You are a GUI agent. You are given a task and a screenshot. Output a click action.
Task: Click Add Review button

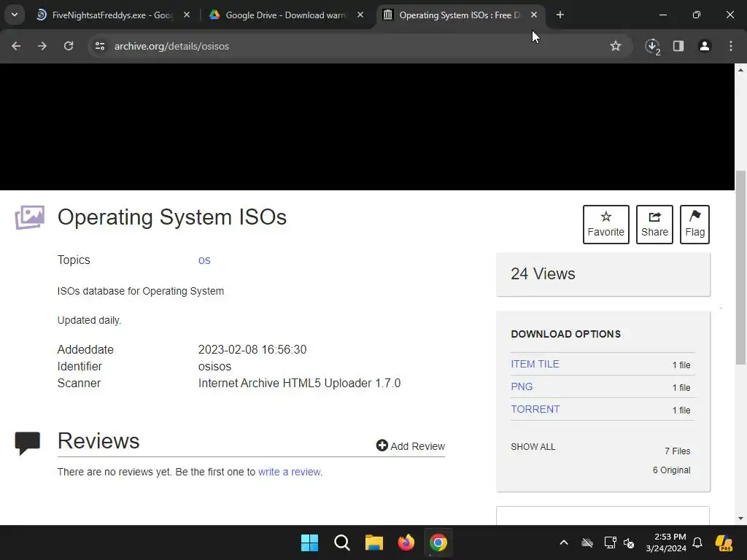[411, 446]
